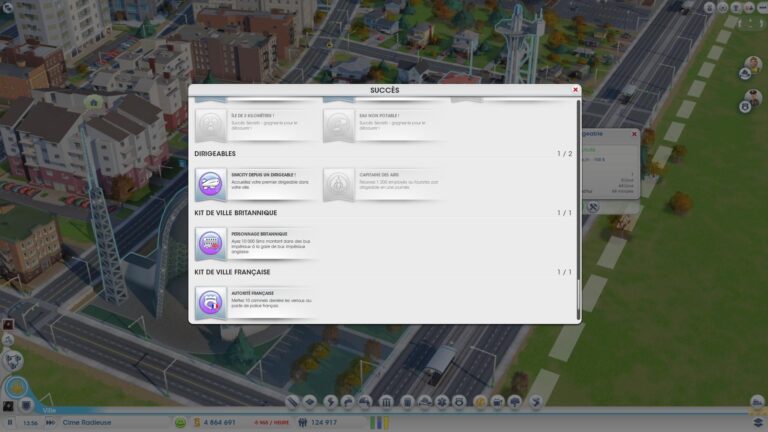Increase game speed with fast-forward button
Viewport: 768px width, 432px height.
[50, 422]
